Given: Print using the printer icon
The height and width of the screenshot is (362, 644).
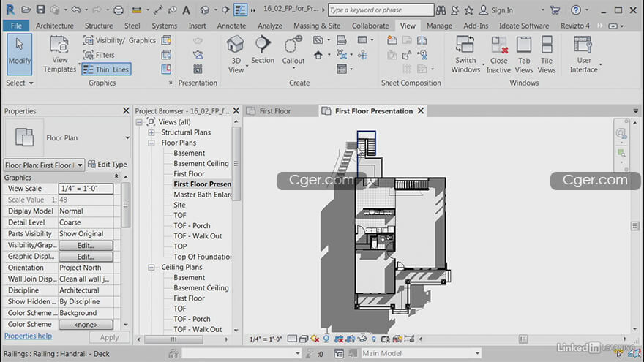Looking at the screenshot, I should coord(119,10).
